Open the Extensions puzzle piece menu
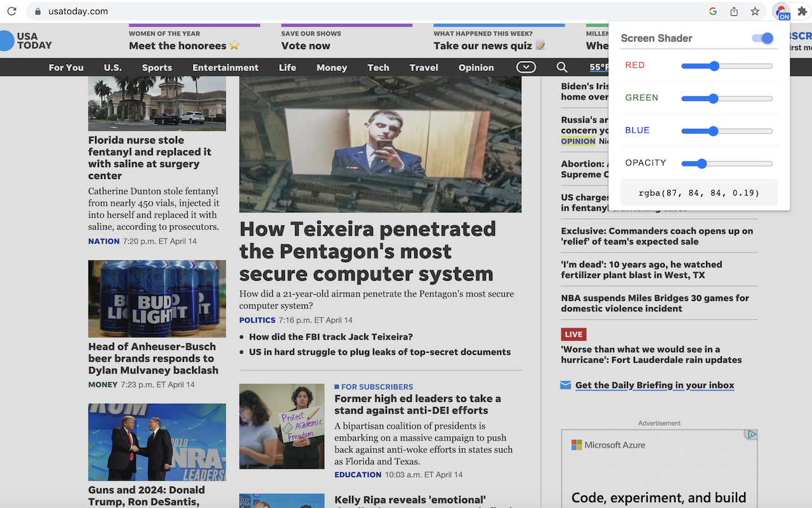 pos(802,11)
